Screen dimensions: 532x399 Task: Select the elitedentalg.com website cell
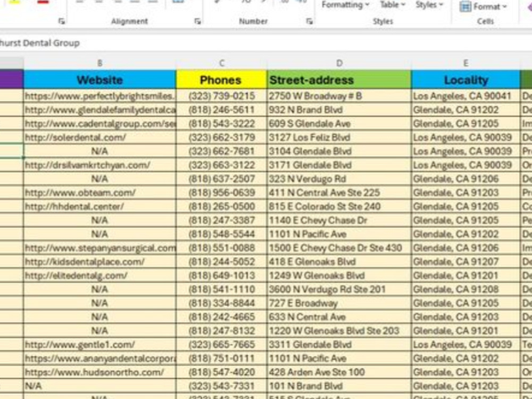(100, 276)
